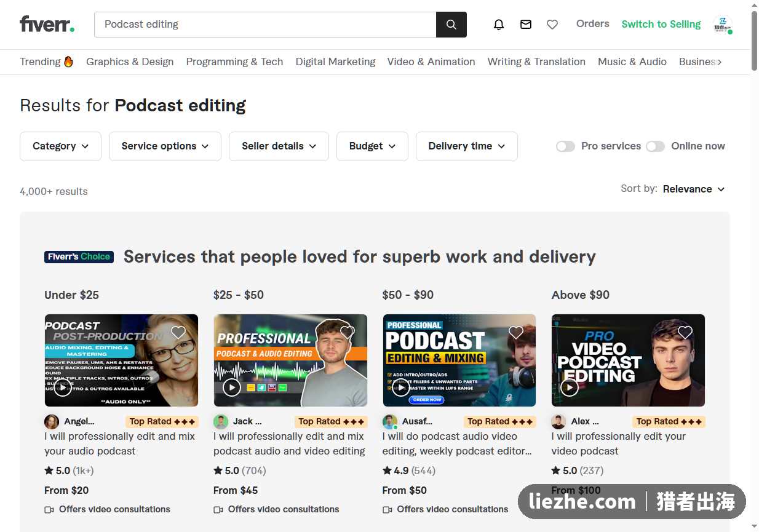Click the Fiverr's Choice badge

coord(79,256)
